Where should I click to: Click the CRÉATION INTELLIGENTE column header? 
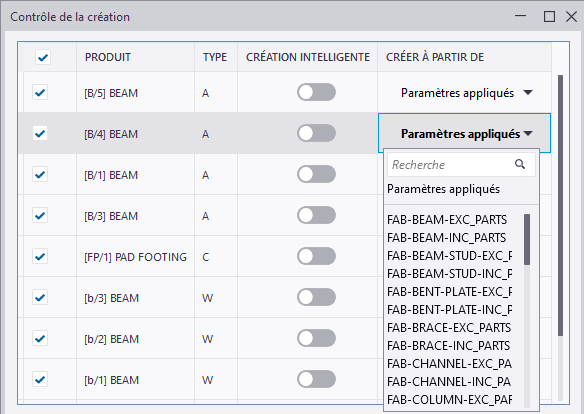coord(308,57)
